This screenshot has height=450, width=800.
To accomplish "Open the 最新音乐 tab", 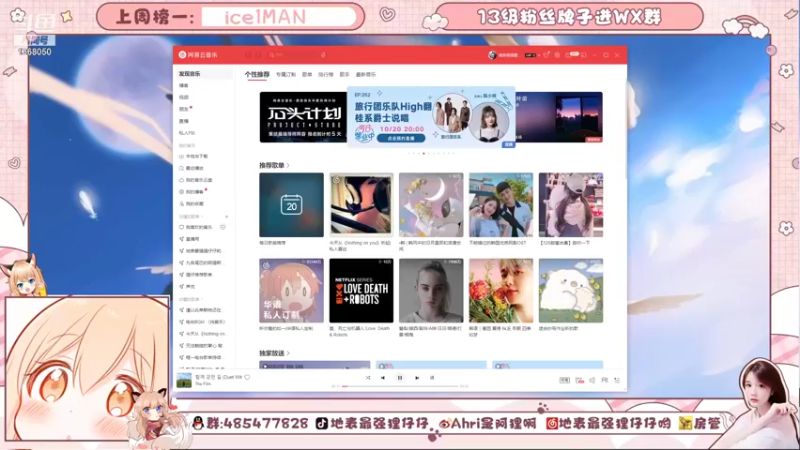I will pyautogui.click(x=365, y=74).
